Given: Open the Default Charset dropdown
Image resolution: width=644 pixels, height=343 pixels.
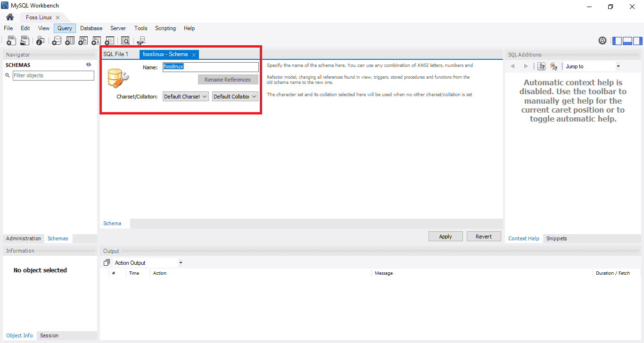Looking at the screenshot, I should [x=185, y=97].
